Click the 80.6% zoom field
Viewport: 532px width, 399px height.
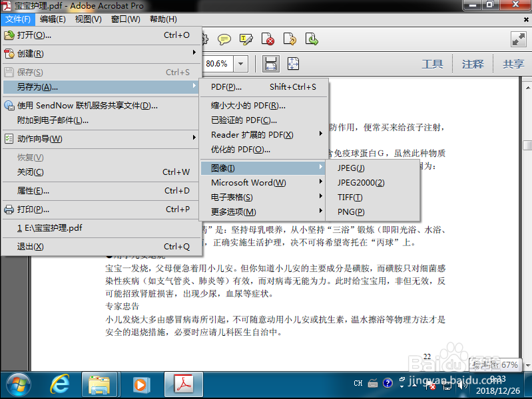218,64
